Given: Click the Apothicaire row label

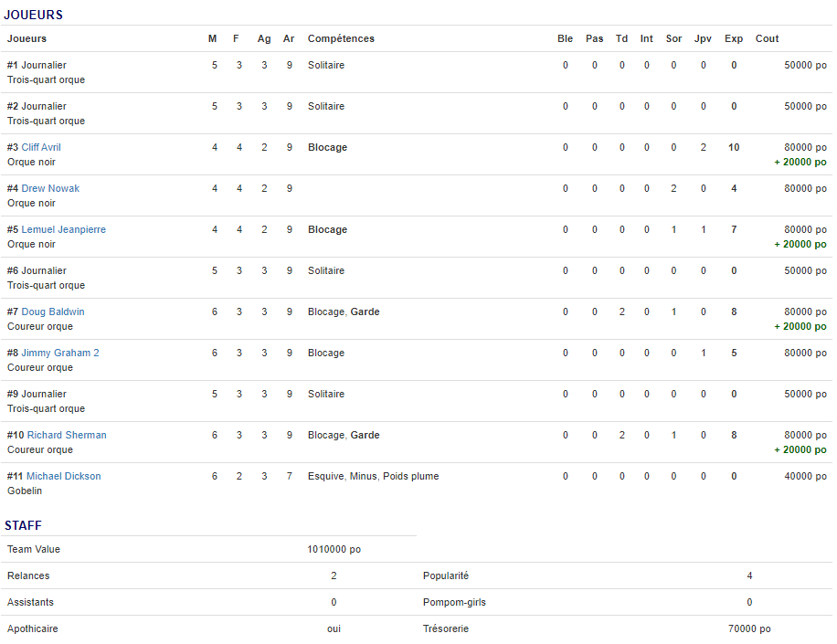Looking at the screenshot, I should coord(32,628).
